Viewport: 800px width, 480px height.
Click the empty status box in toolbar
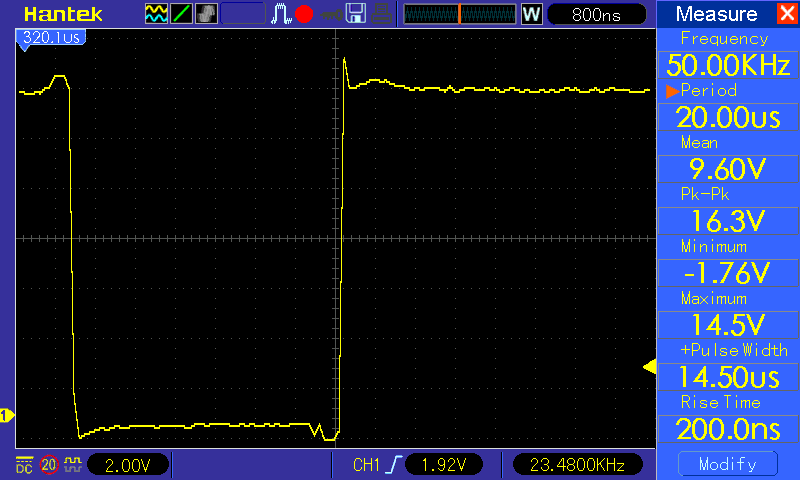pyautogui.click(x=243, y=14)
